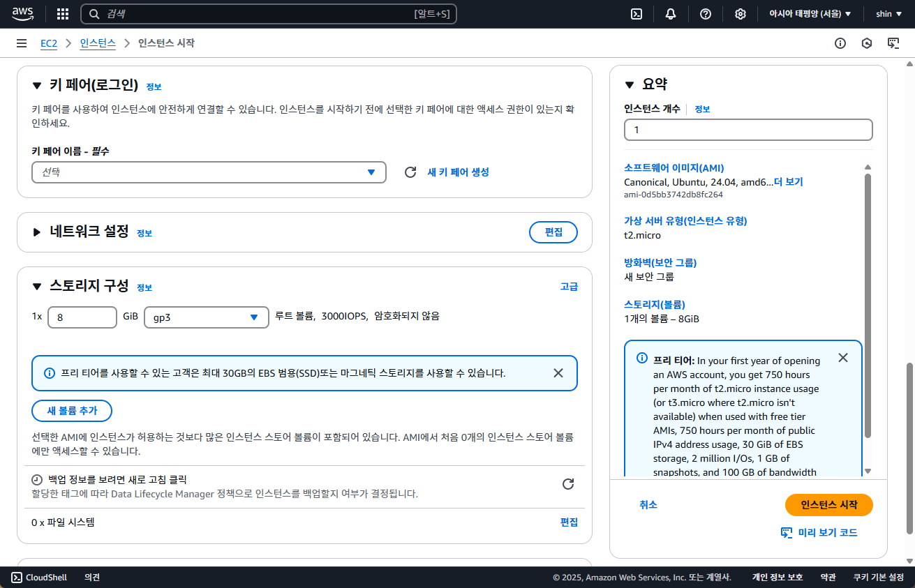
Task: Refresh the key pair list
Action: tap(410, 172)
